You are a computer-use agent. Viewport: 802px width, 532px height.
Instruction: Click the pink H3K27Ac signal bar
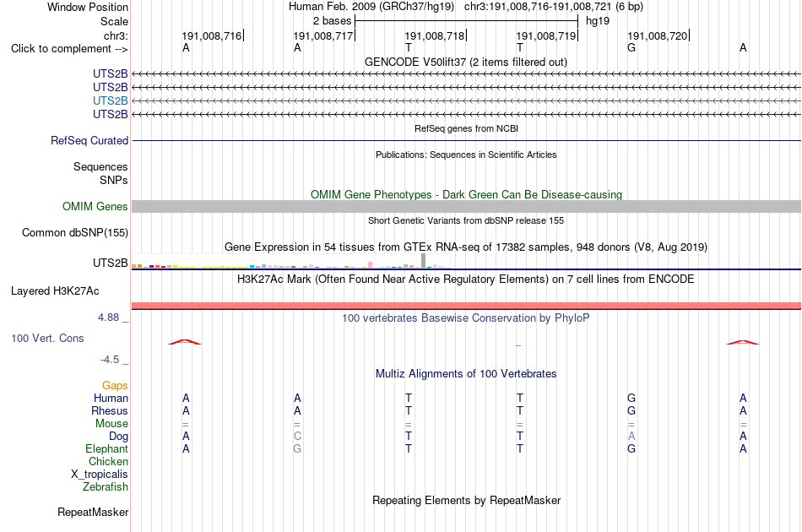466,306
